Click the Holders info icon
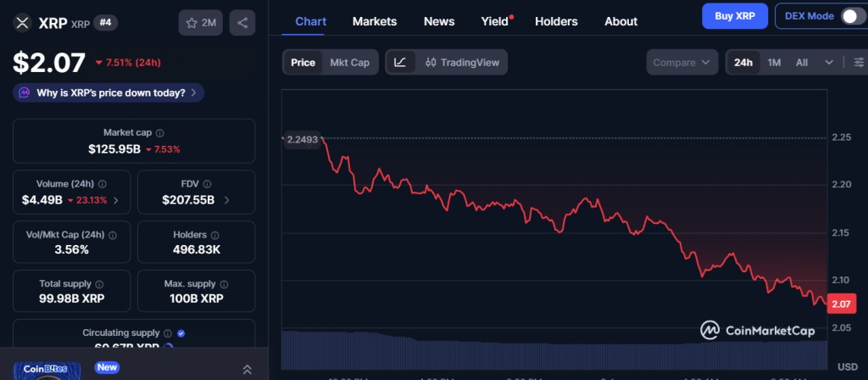 click(x=214, y=235)
